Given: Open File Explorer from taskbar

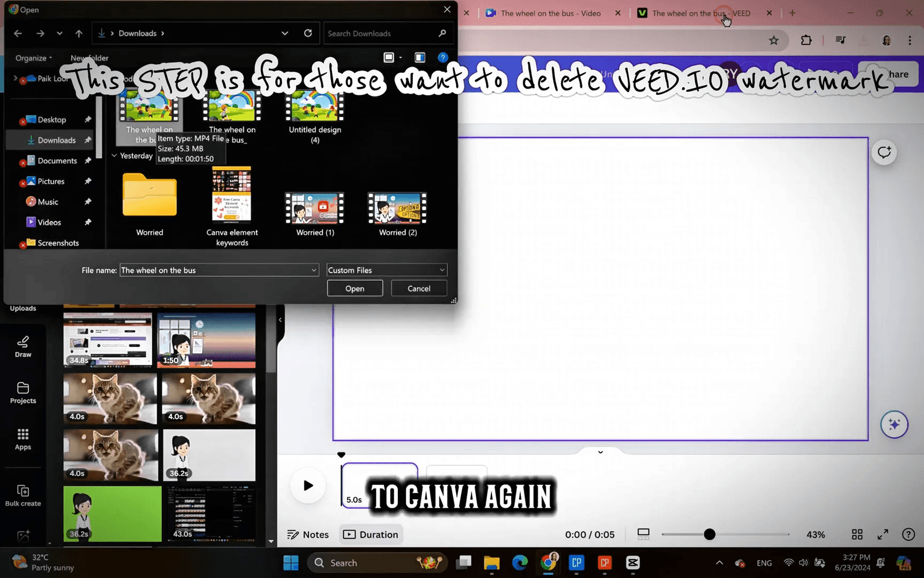Looking at the screenshot, I should pyautogui.click(x=491, y=563).
